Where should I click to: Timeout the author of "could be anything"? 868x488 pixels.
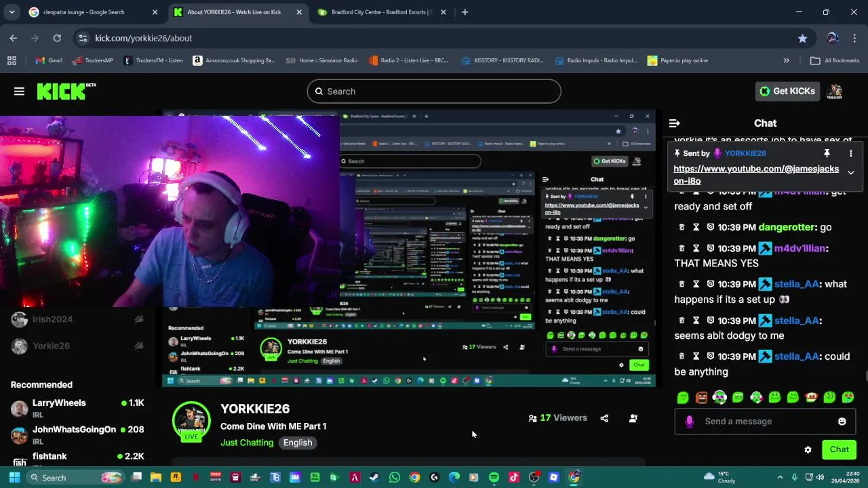click(x=696, y=357)
